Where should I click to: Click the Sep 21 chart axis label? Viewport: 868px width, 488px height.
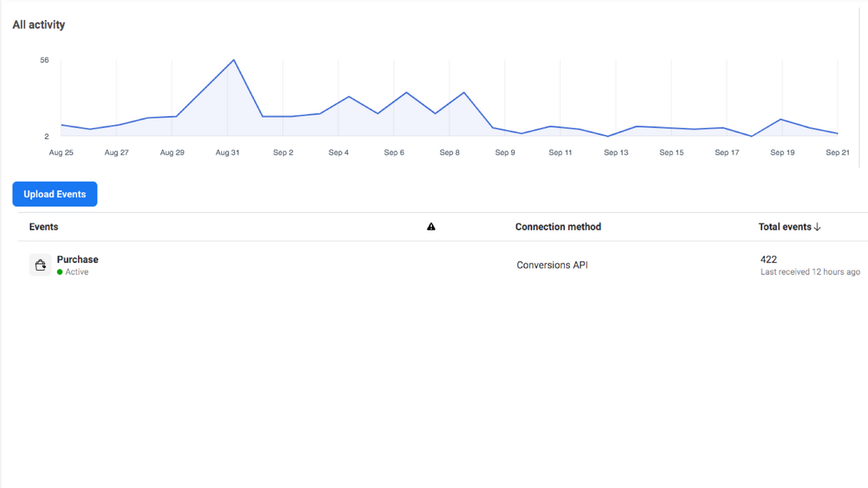pyautogui.click(x=837, y=152)
